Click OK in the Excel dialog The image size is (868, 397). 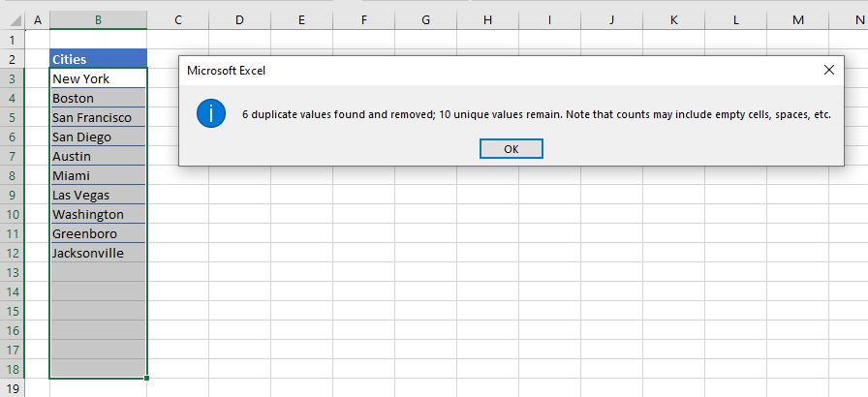[x=511, y=149]
